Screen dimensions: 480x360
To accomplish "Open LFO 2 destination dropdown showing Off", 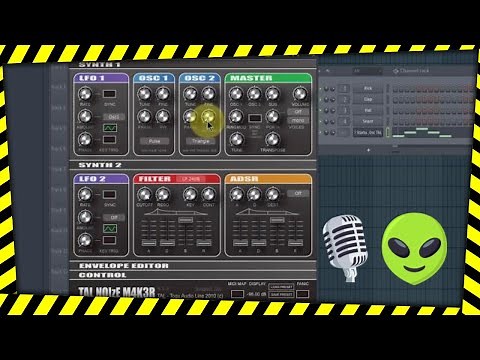I will 114,217.
